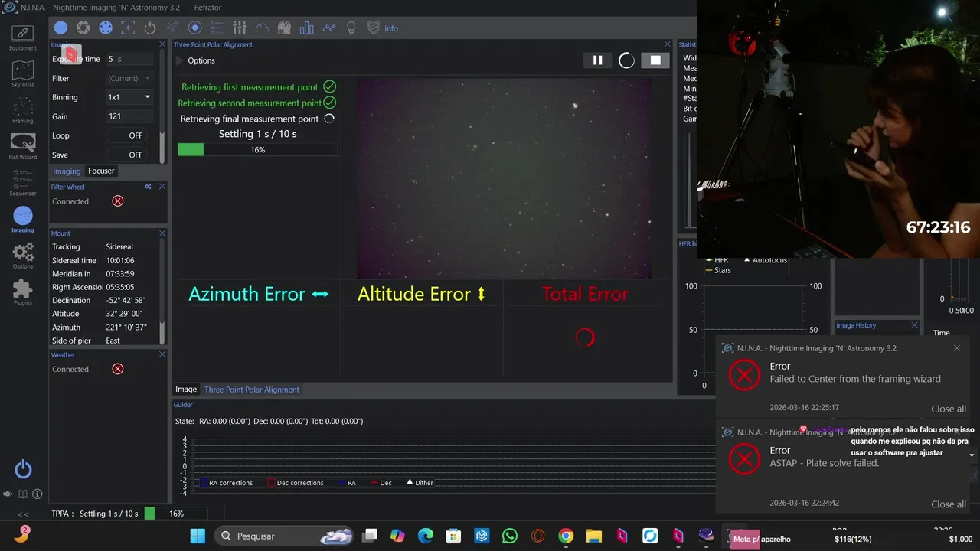Open the Windows Start menu
This screenshot has height=551, width=980.
pos(198,536)
